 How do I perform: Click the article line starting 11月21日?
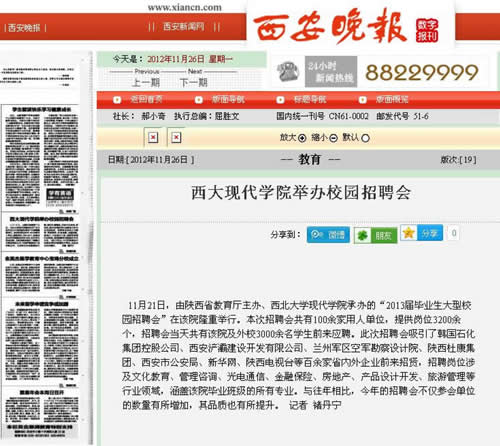tap(299, 305)
